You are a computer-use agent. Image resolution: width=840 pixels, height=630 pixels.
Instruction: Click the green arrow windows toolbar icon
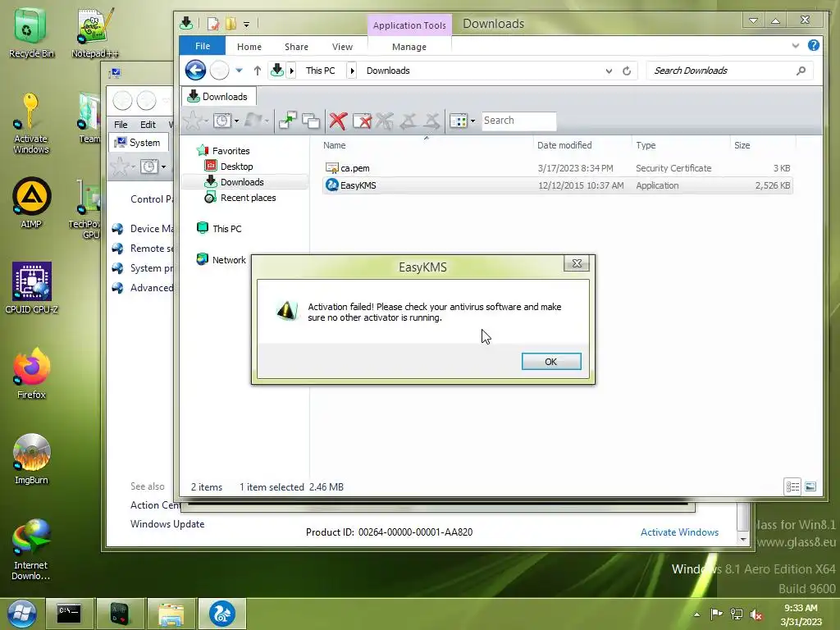288,121
